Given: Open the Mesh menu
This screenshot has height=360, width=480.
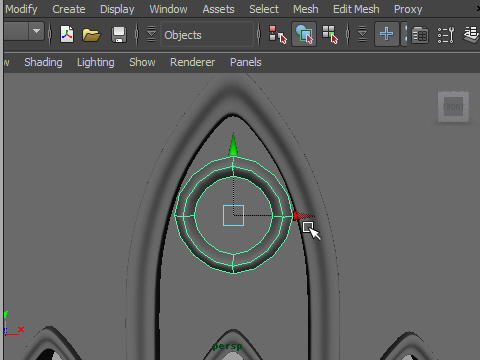Looking at the screenshot, I should 306,9.
